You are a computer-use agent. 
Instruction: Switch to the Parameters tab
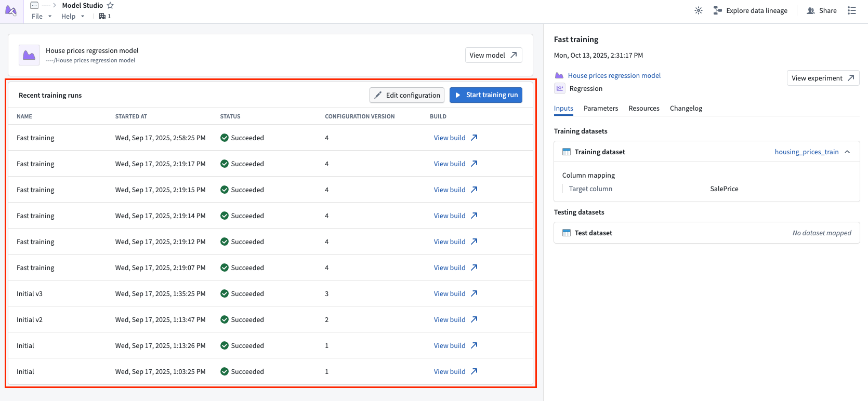click(x=601, y=109)
